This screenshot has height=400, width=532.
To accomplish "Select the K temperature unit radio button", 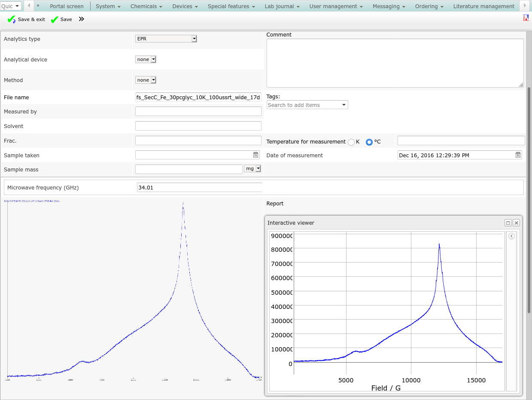I will click(351, 142).
